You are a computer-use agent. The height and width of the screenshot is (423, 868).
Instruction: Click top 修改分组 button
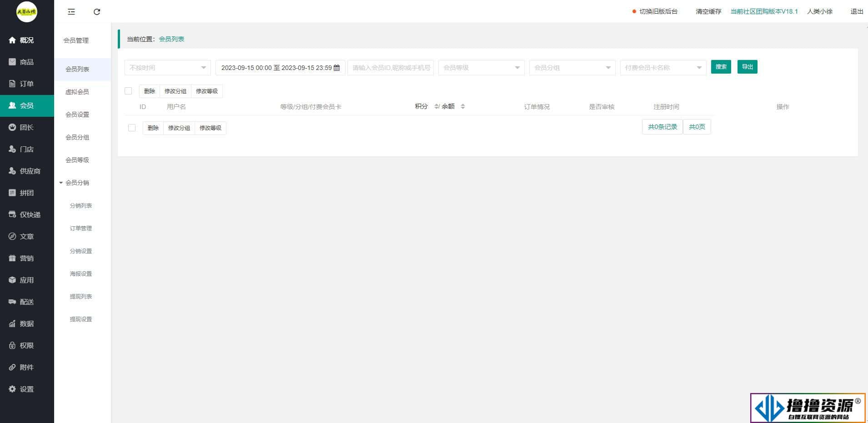(176, 91)
